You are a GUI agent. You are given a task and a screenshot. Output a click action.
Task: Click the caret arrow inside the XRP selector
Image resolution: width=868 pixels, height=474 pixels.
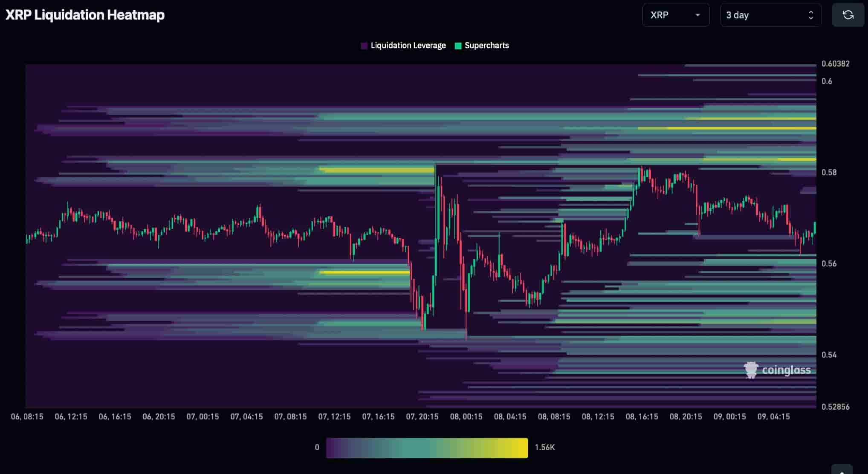click(698, 15)
